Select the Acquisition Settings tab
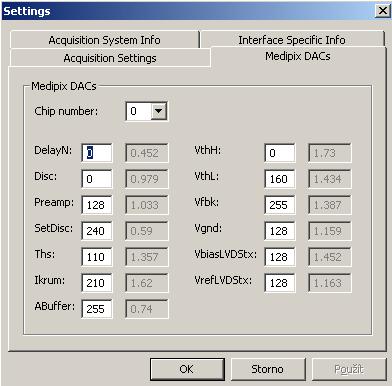The height and width of the screenshot is (386, 392). (x=110, y=58)
